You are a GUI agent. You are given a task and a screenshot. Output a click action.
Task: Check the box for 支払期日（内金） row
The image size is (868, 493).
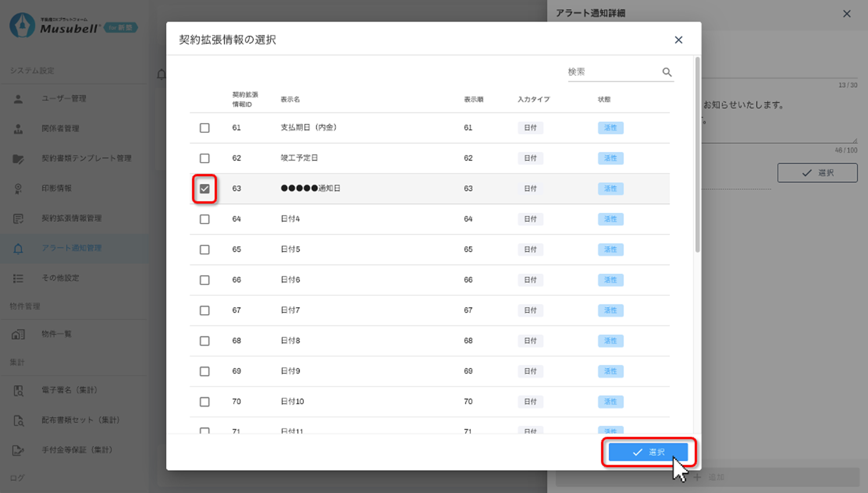pyautogui.click(x=204, y=128)
